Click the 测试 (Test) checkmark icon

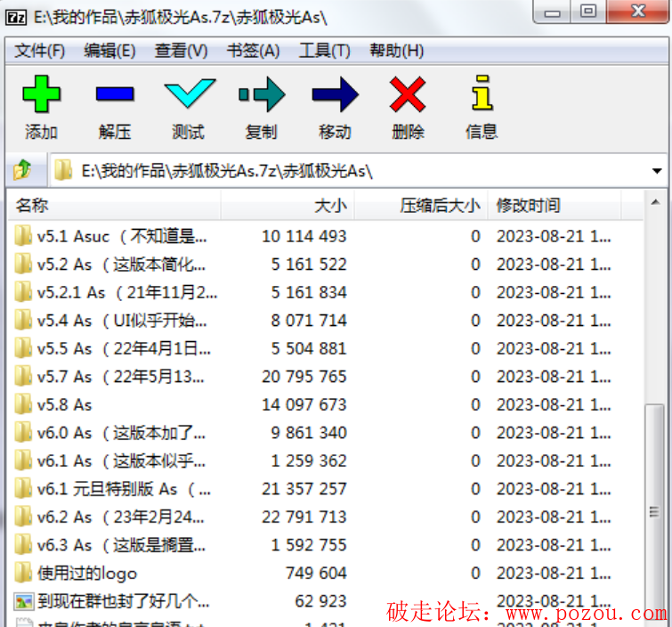[189, 94]
